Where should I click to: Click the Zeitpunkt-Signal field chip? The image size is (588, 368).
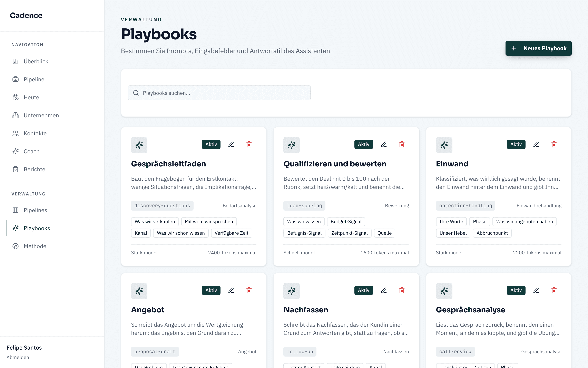point(349,233)
